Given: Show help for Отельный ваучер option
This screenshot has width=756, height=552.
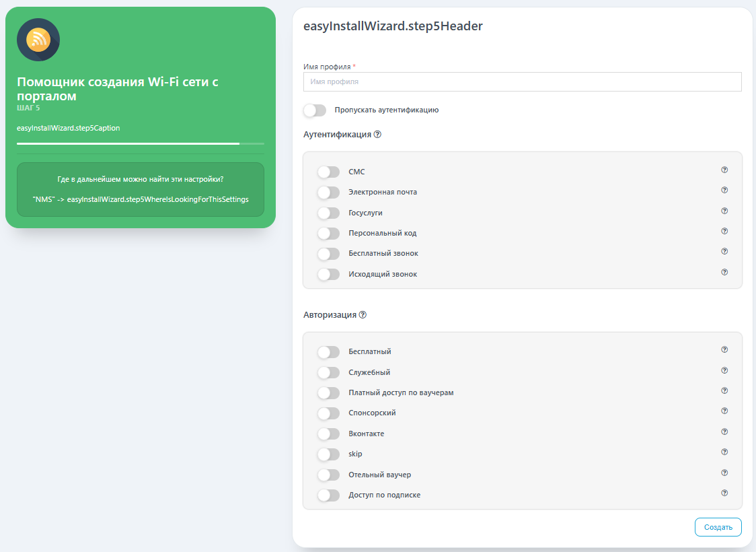Looking at the screenshot, I should click(724, 473).
